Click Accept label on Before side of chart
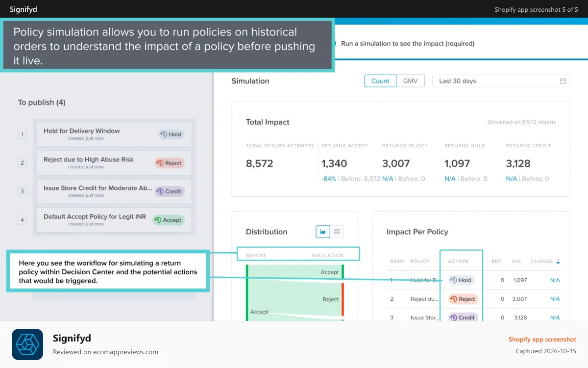588x368 pixels. coord(259,312)
